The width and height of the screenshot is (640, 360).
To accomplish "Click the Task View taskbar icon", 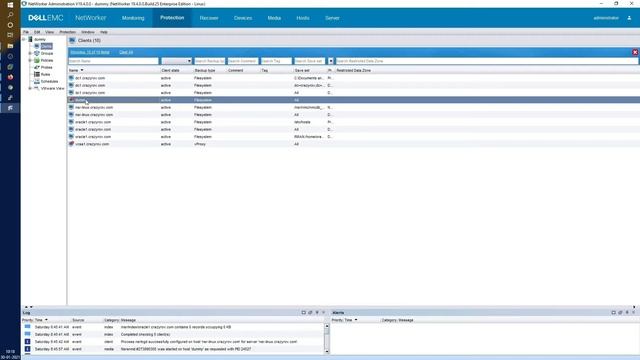I will point(10,36).
